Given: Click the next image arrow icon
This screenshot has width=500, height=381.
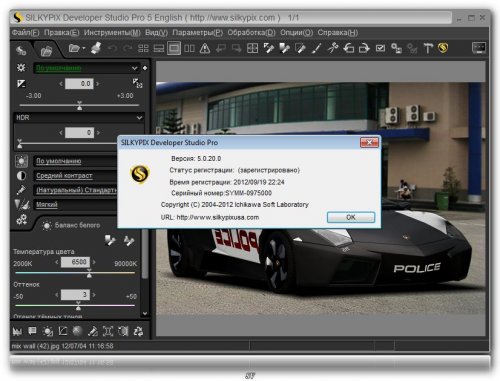Looking at the screenshot, I should point(236,49).
